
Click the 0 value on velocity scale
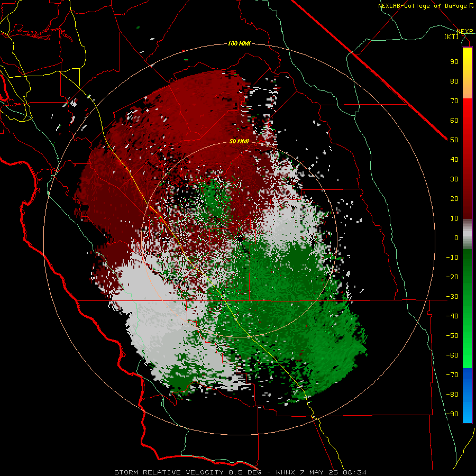(456, 237)
